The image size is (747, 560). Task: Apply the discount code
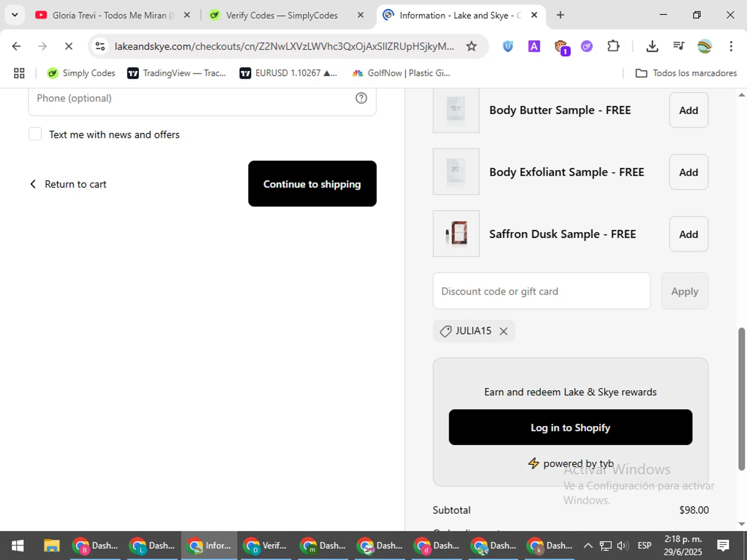coord(684,291)
